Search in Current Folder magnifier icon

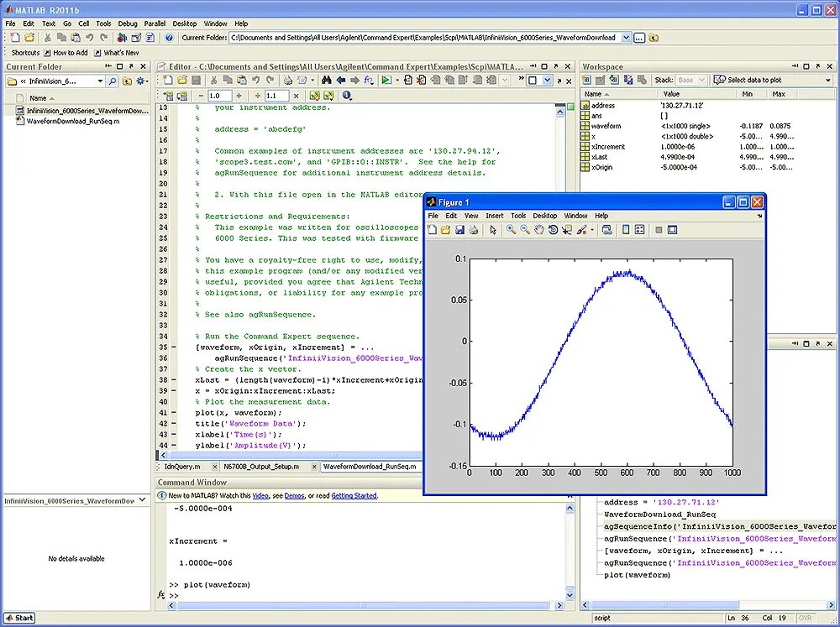coord(112,81)
